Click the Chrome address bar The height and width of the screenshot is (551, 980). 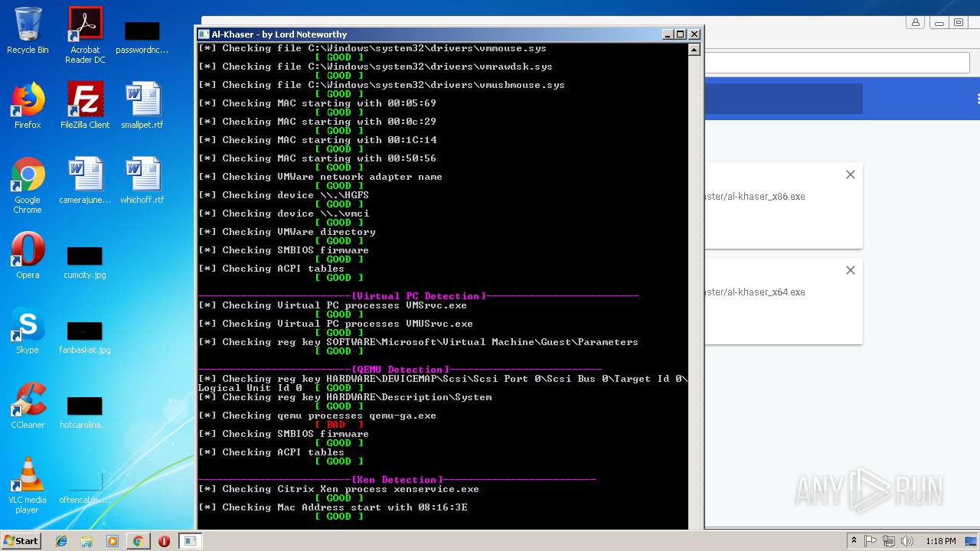point(838,63)
